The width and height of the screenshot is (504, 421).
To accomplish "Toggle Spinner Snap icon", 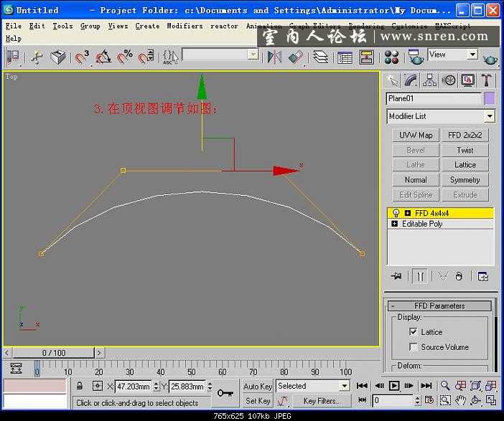I will click(146, 57).
